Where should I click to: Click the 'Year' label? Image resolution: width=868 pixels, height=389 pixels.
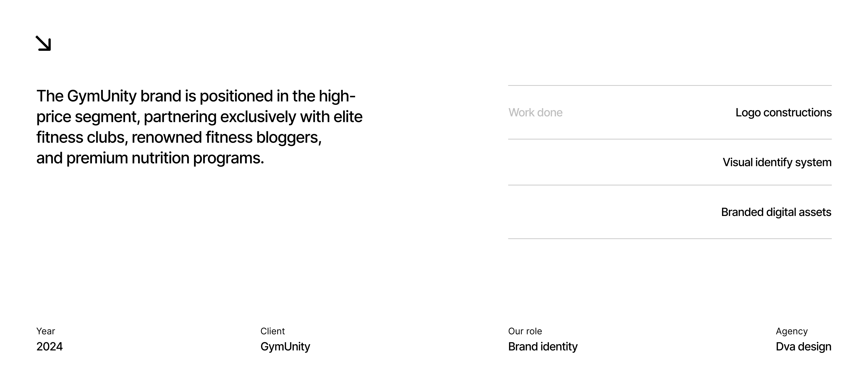click(x=46, y=331)
